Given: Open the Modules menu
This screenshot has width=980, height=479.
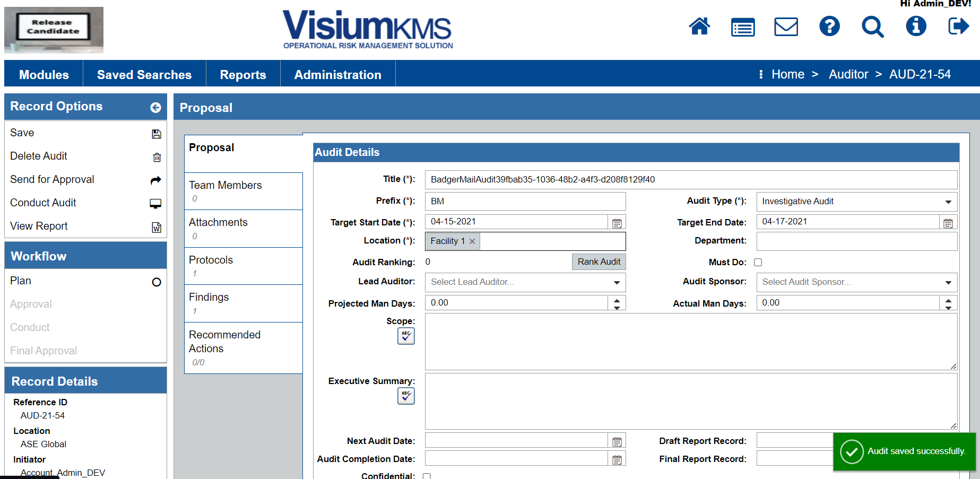Looking at the screenshot, I should 44,75.
